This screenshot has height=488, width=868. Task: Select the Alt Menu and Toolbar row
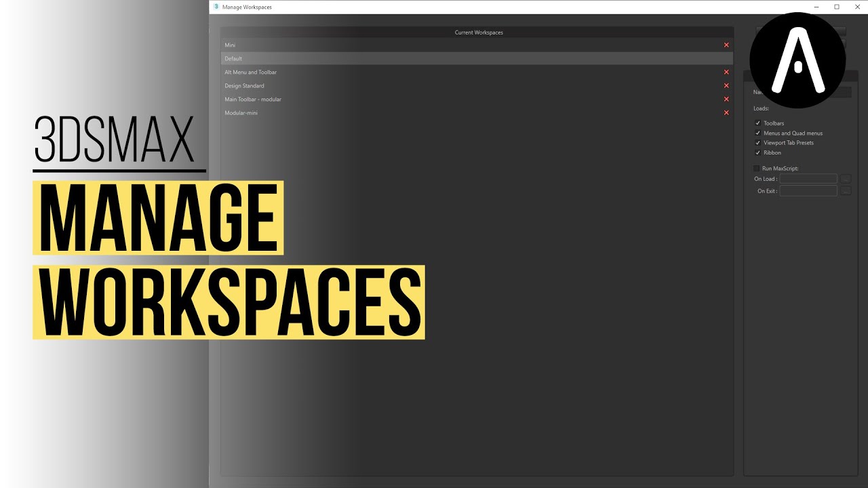click(x=477, y=73)
